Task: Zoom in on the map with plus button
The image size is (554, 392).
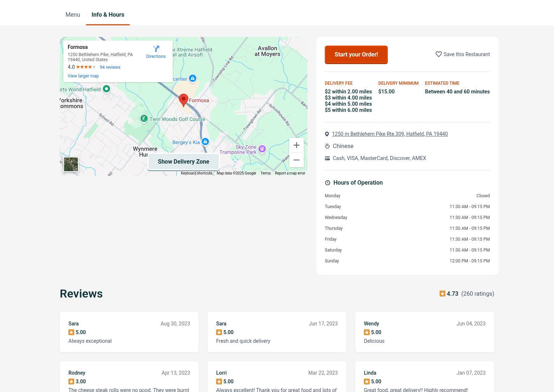Action: [296, 145]
